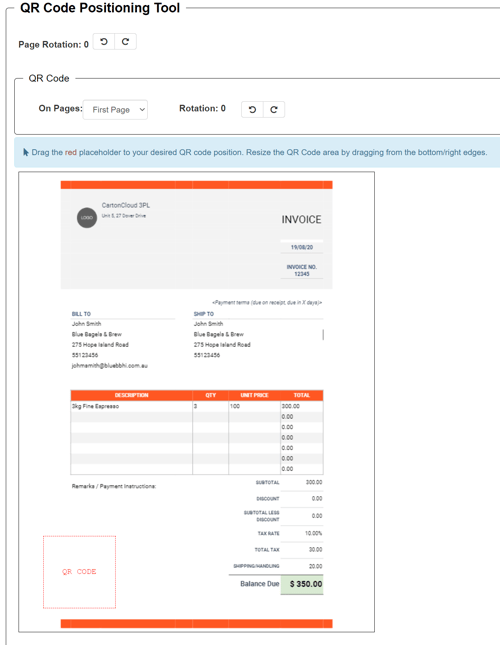Click the TOTAL column header
The height and width of the screenshot is (645, 500).
pos(302,395)
